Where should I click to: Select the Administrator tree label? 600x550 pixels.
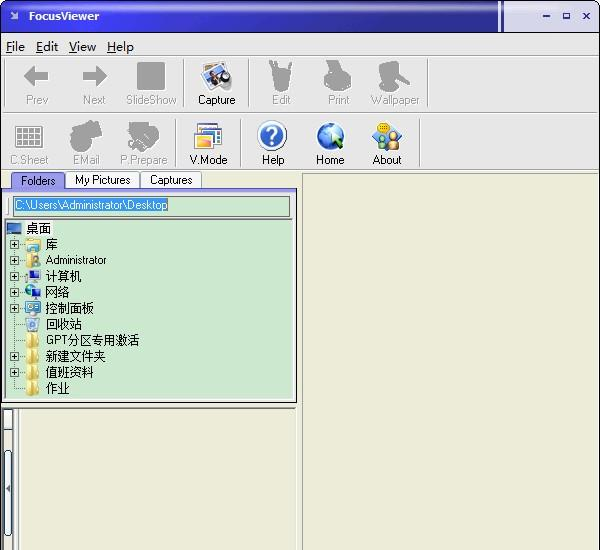pos(76,260)
